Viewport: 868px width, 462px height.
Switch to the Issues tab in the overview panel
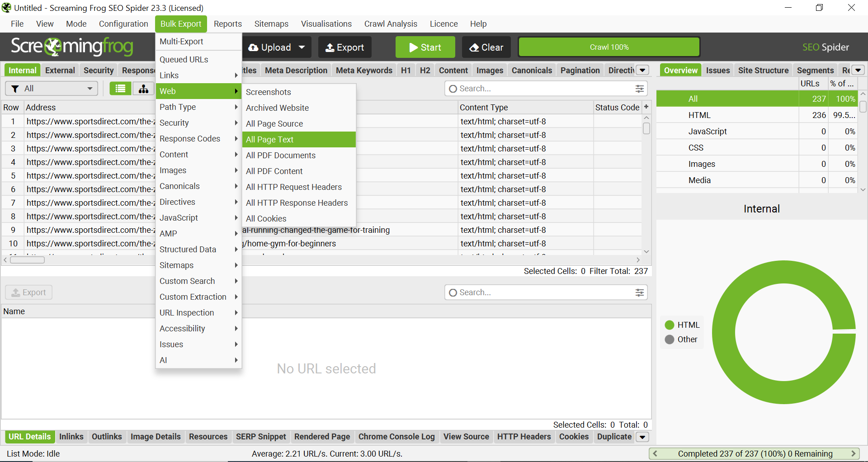(718, 70)
